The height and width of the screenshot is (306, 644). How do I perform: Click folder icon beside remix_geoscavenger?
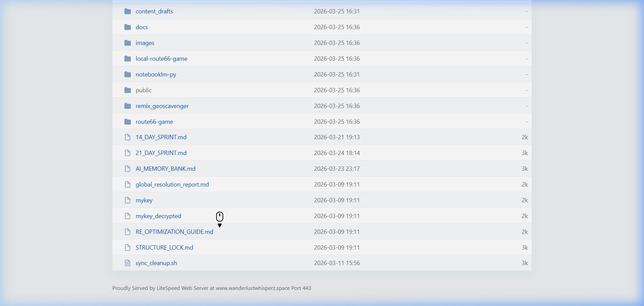tap(127, 106)
